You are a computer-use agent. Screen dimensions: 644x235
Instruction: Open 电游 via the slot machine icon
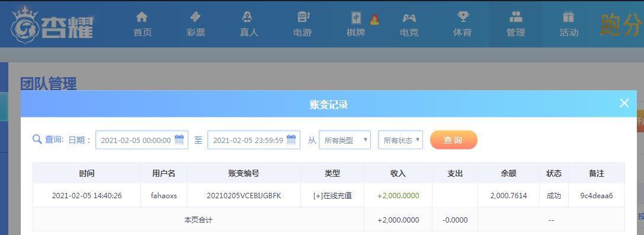(x=303, y=17)
